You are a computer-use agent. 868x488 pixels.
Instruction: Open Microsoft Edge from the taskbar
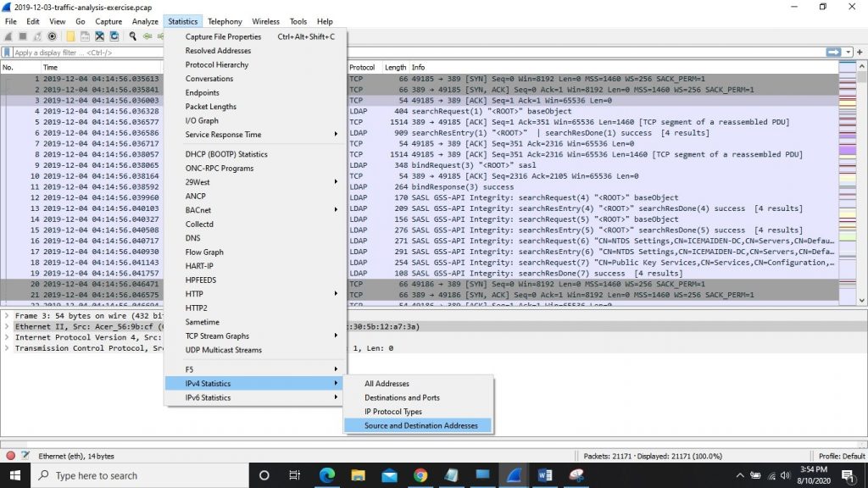[x=327, y=475]
